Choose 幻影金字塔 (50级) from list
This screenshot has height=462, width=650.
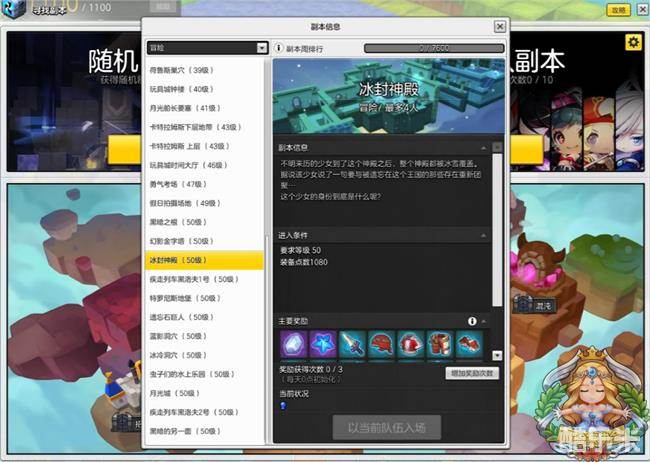pos(204,242)
